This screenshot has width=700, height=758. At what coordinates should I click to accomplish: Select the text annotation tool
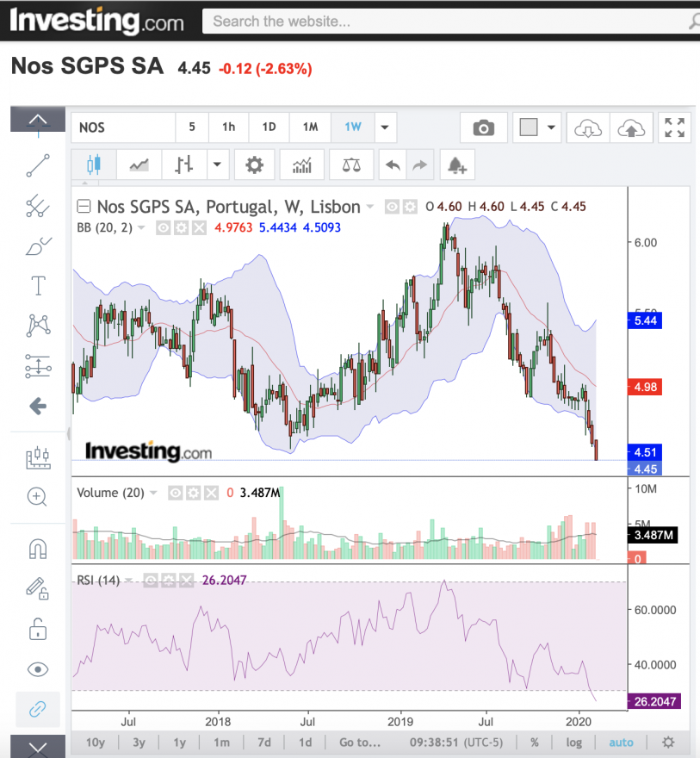(x=38, y=285)
